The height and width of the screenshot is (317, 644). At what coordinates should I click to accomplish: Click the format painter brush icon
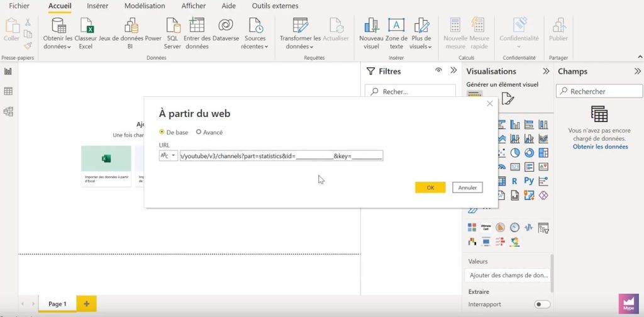tap(28, 45)
